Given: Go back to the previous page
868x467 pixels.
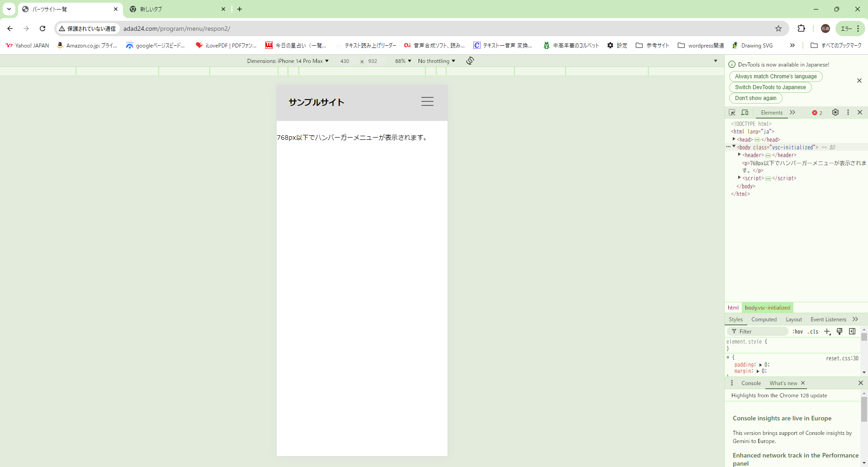Looking at the screenshot, I should [10, 29].
